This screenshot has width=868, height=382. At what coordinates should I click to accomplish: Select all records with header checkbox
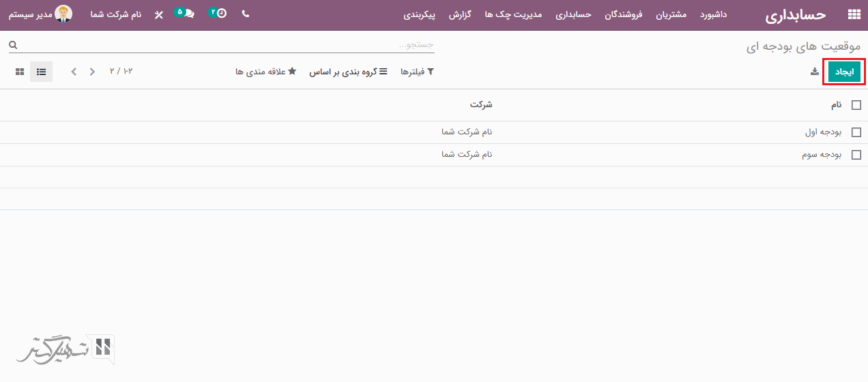[856, 105]
